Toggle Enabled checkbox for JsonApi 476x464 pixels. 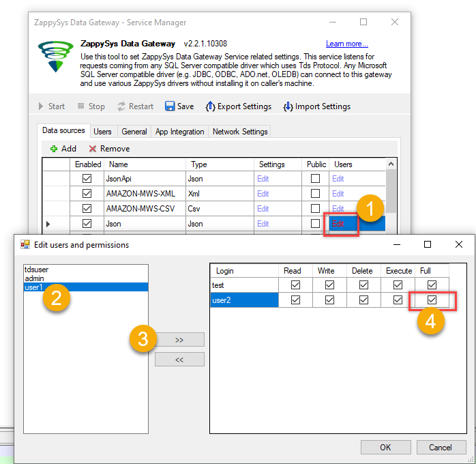coord(87,179)
